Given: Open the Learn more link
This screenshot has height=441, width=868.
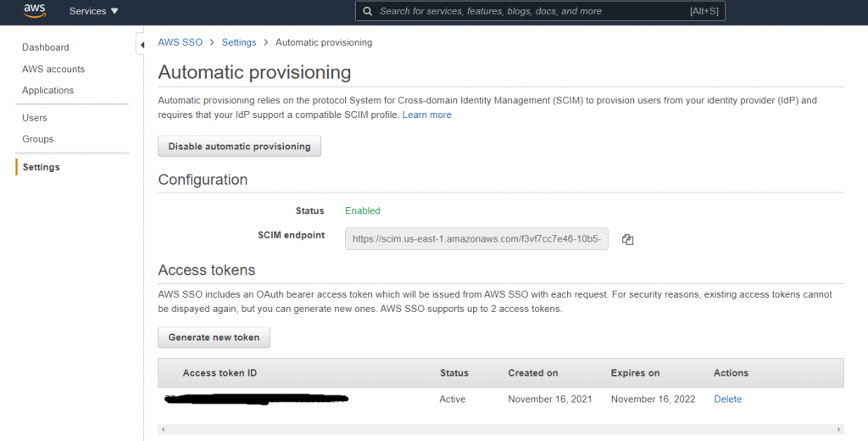Looking at the screenshot, I should tap(427, 114).
